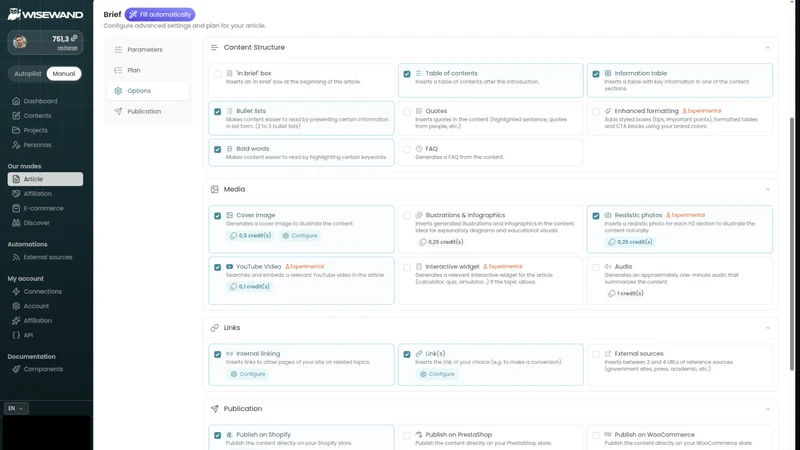Viewport: 800px width, 450px height.
Task: Open Dashboard from the sidebar
Action: pos(40,101)
